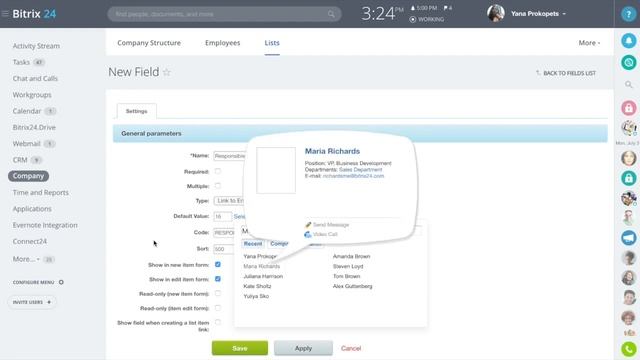Select Juliana Harrison in user list
The height and width of the screenshot is (360, 640).
click(x=263, y=276)
